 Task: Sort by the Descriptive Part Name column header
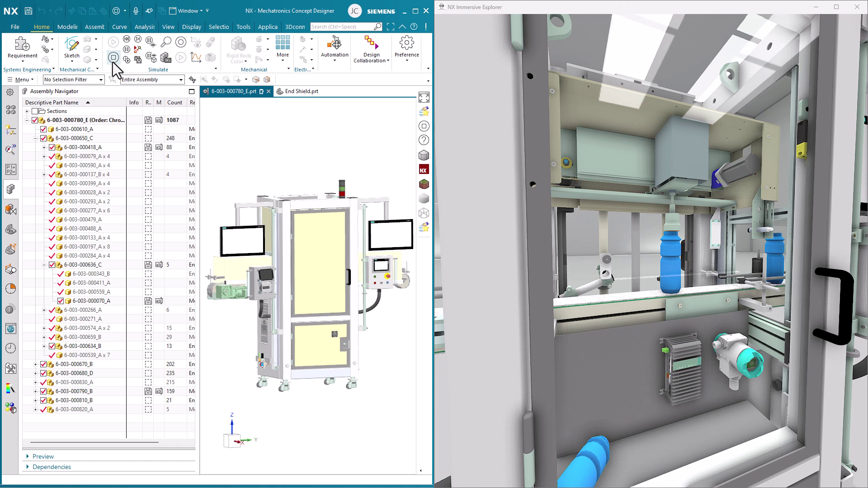click(x=52, y=102)
